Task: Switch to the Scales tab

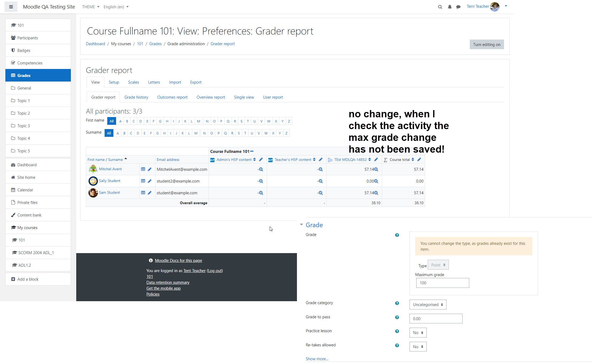Action: 133,82
